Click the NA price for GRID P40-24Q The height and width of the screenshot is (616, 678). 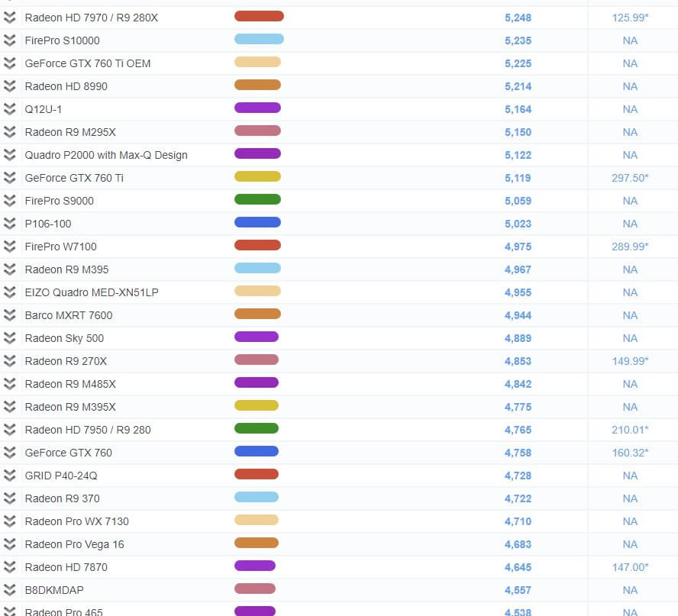tap(630, 476)
